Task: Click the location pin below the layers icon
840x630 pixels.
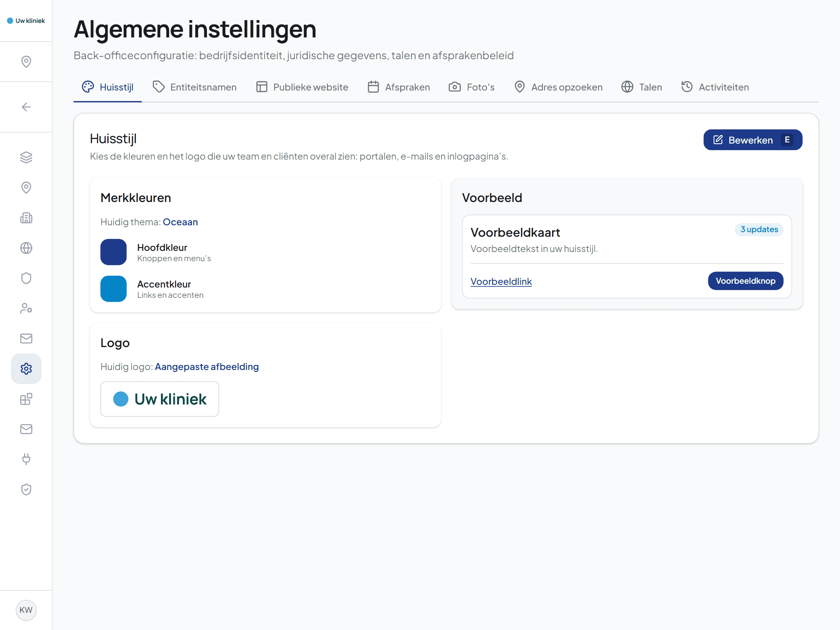Action: tap(26, 187)
